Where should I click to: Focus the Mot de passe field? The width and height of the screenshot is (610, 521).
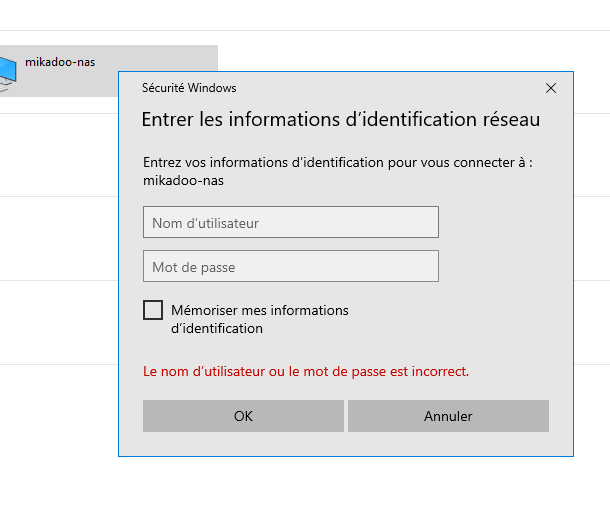(290, 266)
